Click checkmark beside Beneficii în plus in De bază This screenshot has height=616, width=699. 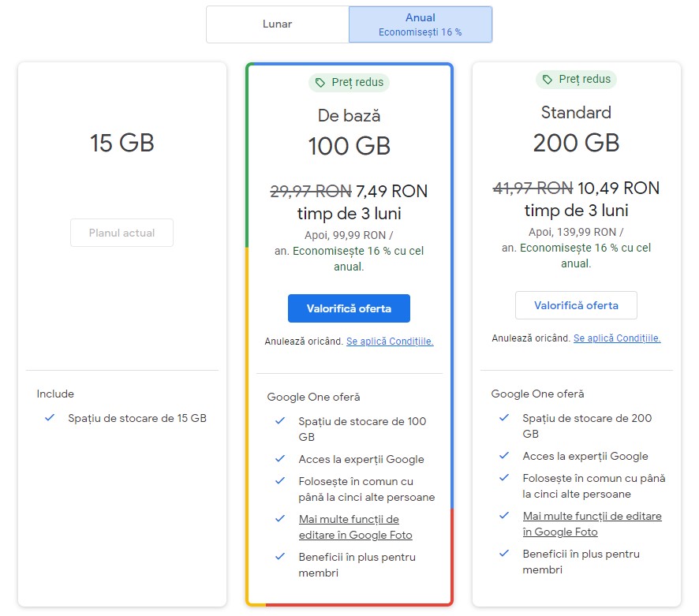coord(280,557)
